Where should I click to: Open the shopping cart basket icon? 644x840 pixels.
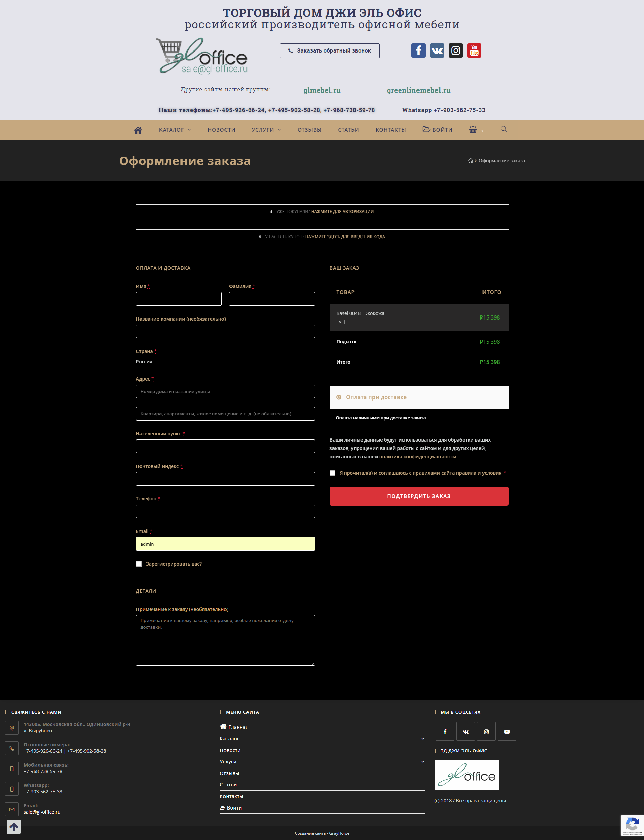(x=473, y=130)
